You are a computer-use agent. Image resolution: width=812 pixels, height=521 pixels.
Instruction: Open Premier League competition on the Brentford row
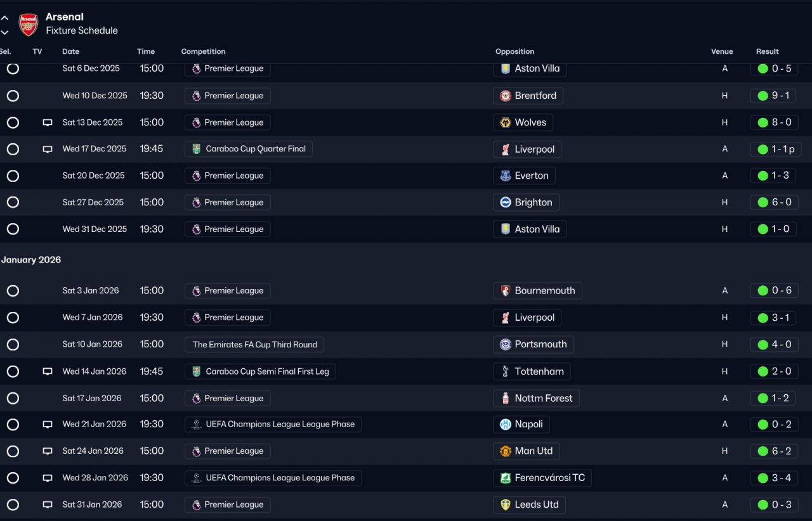(227, 96)
